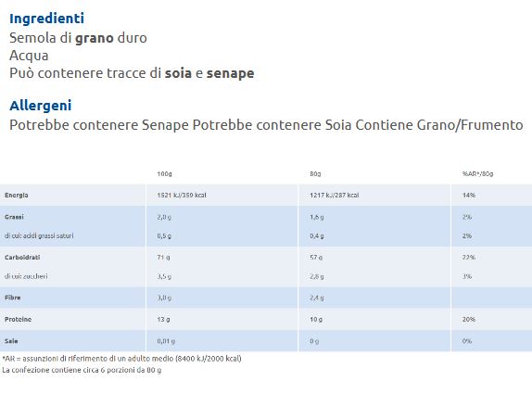Image resolution: width=532 pixels, height=393 pixels.
Task: Click the bold 'senape' word
Action: click(231, 73)
